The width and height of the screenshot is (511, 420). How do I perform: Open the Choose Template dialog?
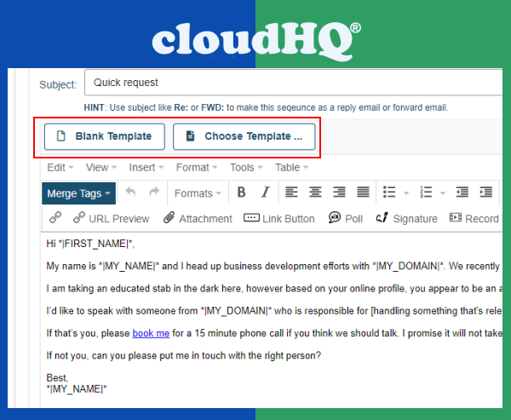pos(244,136)
